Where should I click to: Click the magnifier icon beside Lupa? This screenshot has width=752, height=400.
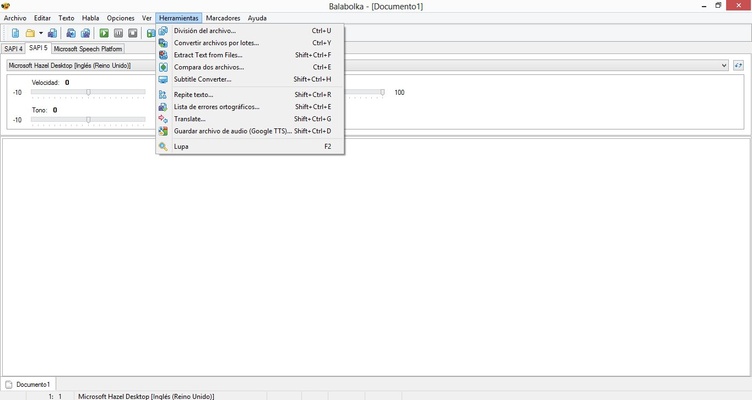pos(163,146)
